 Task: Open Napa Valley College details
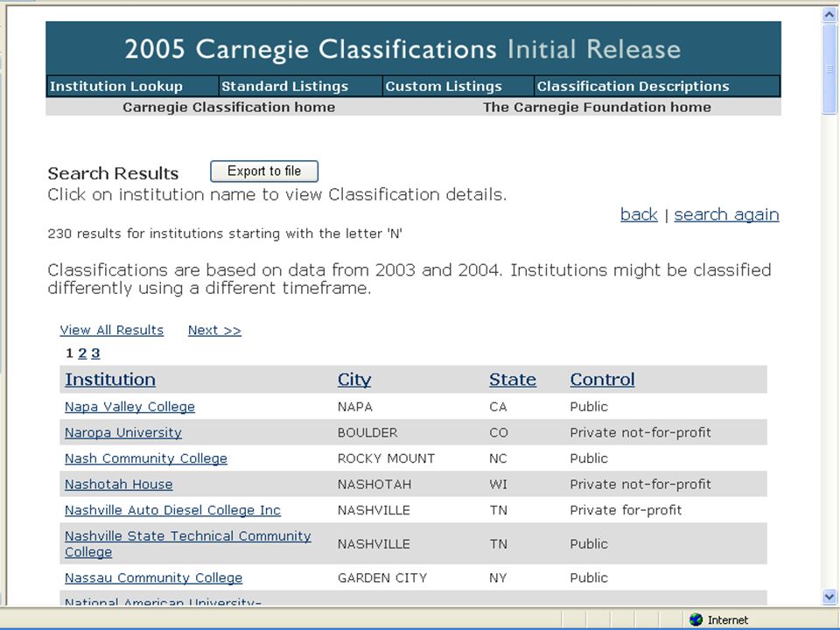click(129, 407)
